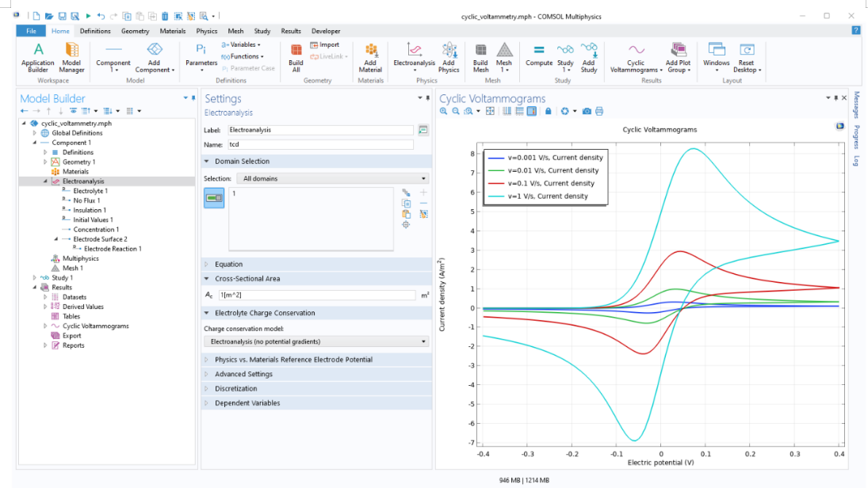This screenshot has width=868, height=488.
Task: Open the Messages side tab
Action: click(856, 105)
